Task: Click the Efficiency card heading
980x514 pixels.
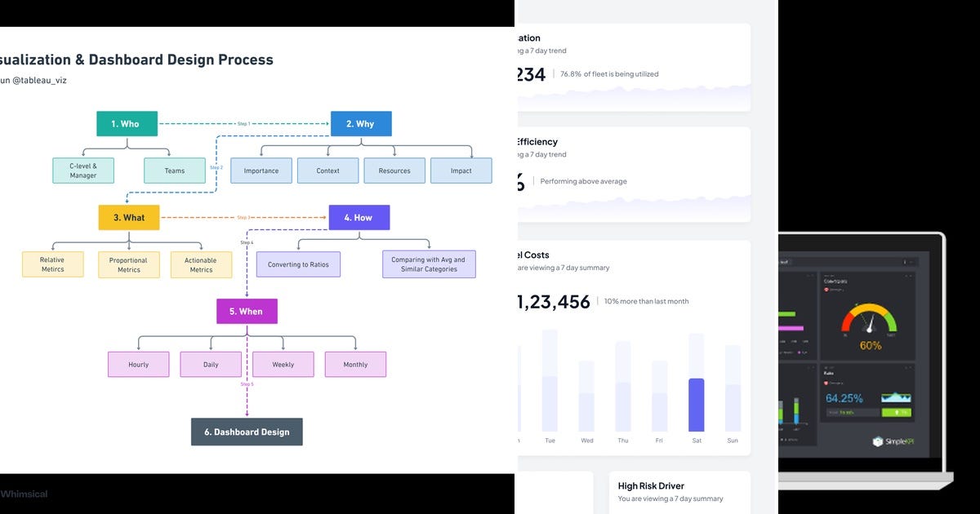Action: pos(537,142)
